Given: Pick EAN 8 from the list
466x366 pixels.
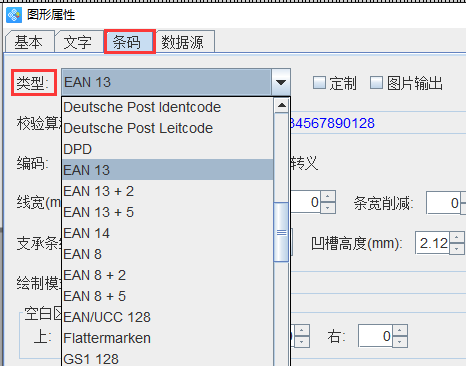Looking at the screenshot, I should [168, 254].
